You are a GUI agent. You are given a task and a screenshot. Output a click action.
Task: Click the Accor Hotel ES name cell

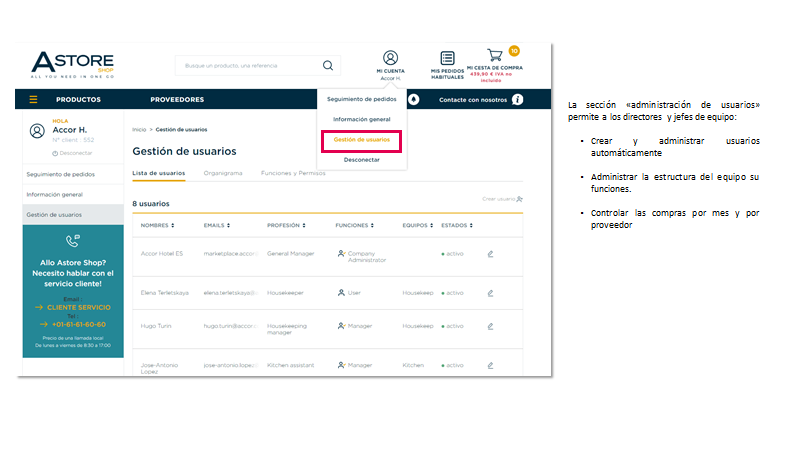click(162, 254)
